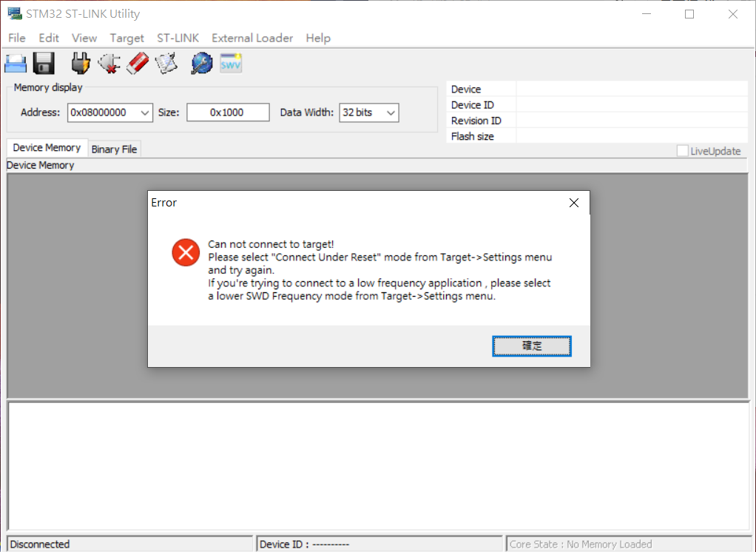Open the ST-LINK menu
This screenshot has height=552, width=756.
point(178,38)
